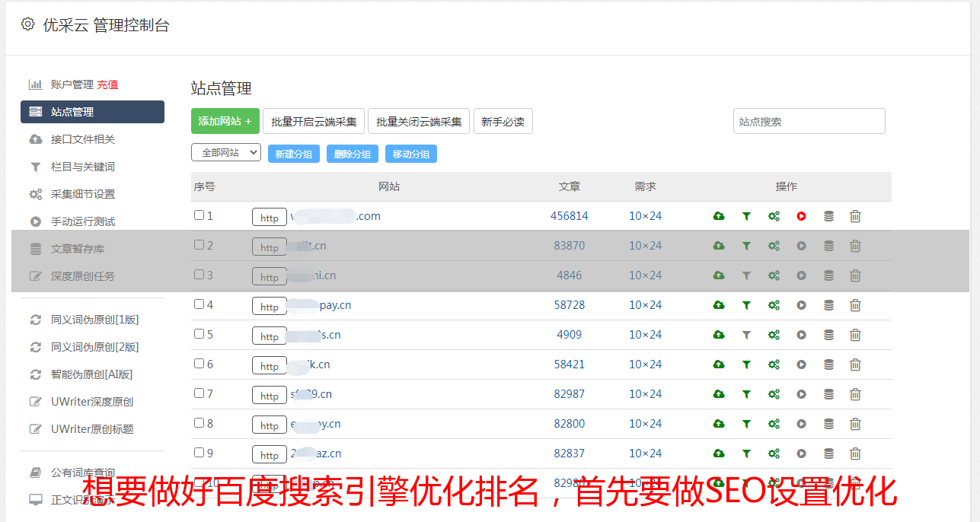Click the cloud upload icon in row 4
Viewport: 980px width, 522px height.
click(x=719, y=305)
